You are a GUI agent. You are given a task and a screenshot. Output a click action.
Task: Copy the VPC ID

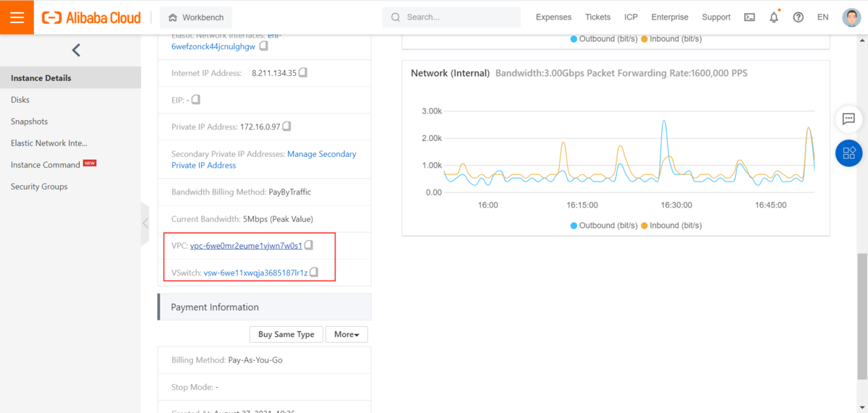(309, 245)
